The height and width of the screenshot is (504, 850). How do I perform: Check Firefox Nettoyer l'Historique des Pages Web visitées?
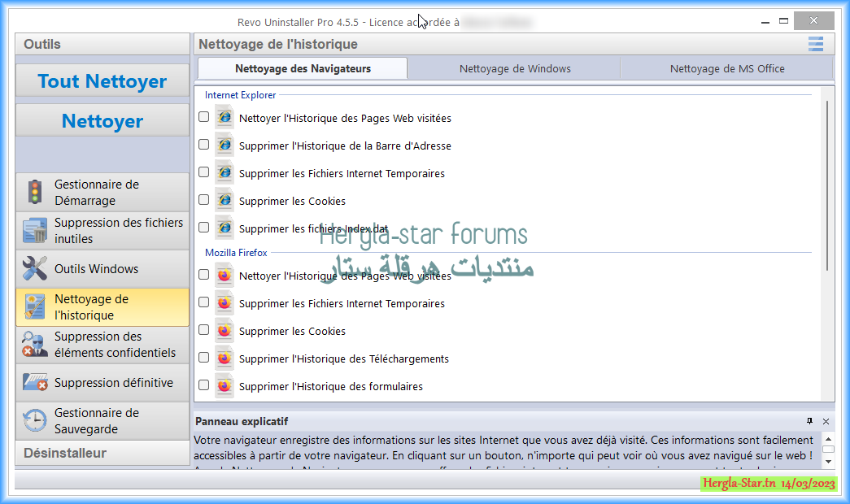tap(204, 275)
